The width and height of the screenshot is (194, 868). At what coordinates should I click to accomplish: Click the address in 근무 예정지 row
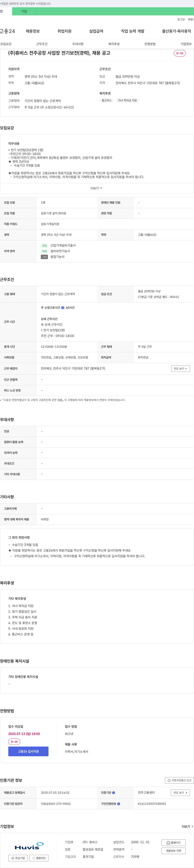pyautogui.click(x=73, y=369)
